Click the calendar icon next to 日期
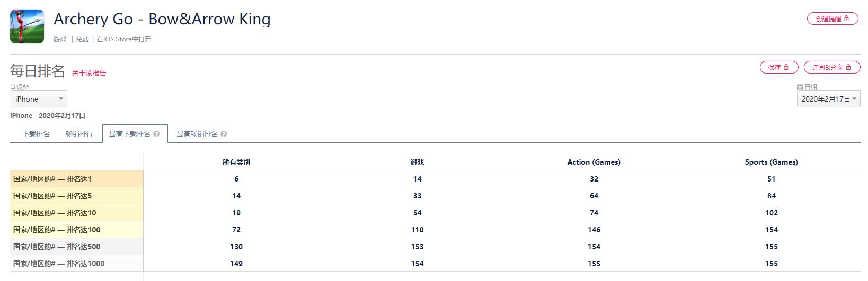 (x=800, y=87)
